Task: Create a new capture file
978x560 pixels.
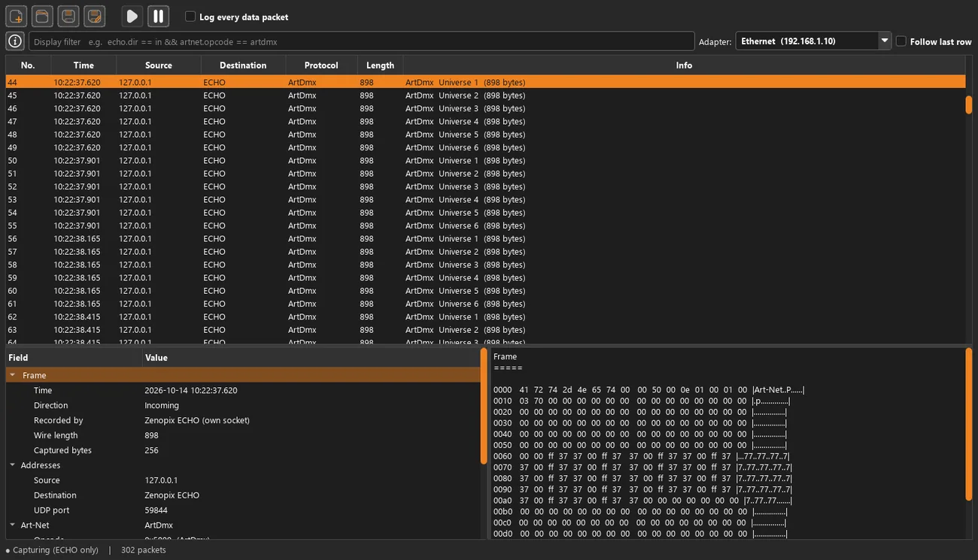Action: pos(17,17)
